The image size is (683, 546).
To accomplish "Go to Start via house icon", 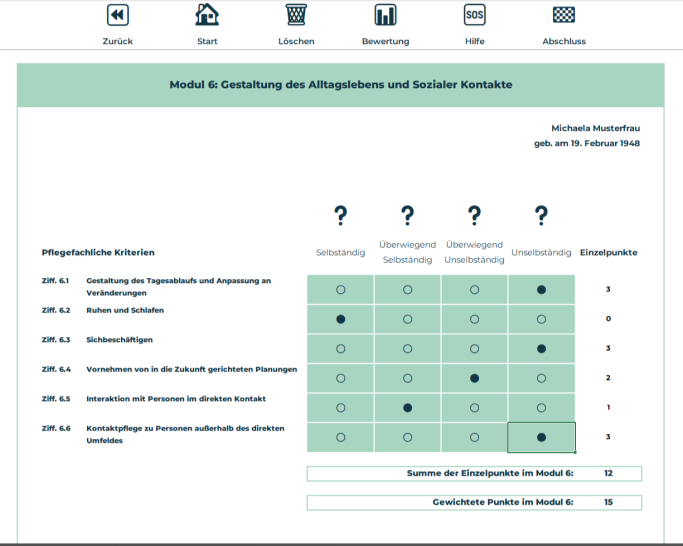I will point(207,15).
